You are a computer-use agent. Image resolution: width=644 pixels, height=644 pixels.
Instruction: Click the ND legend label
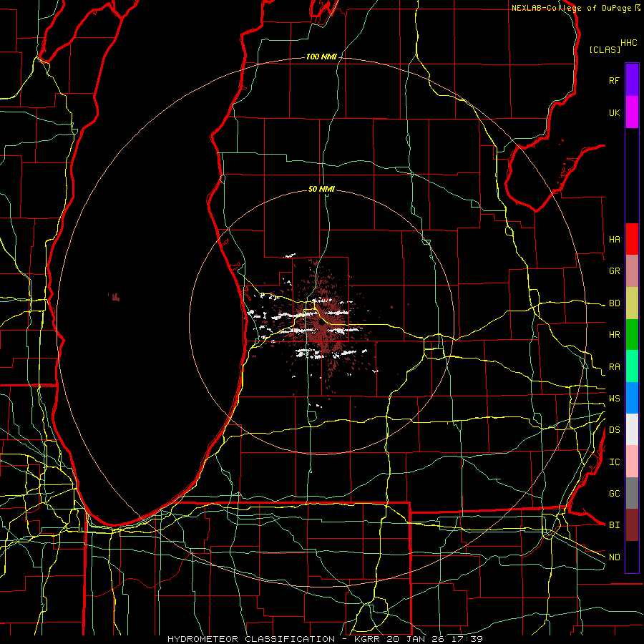[615, 557]
